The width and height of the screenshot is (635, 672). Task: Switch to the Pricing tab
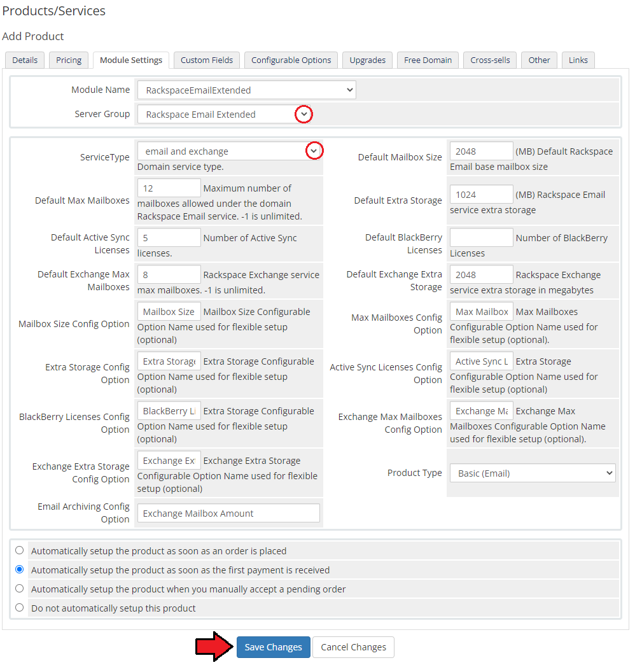point(69,60)
